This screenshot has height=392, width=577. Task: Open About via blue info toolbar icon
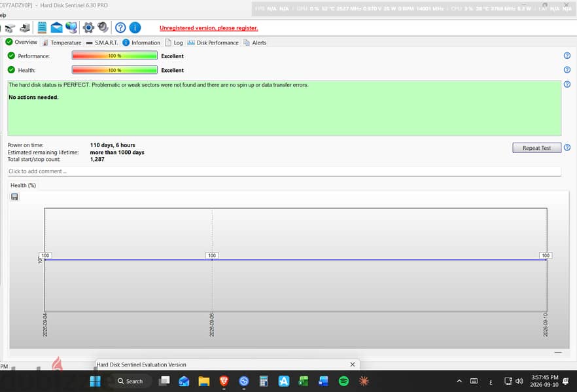pos(135,27)
